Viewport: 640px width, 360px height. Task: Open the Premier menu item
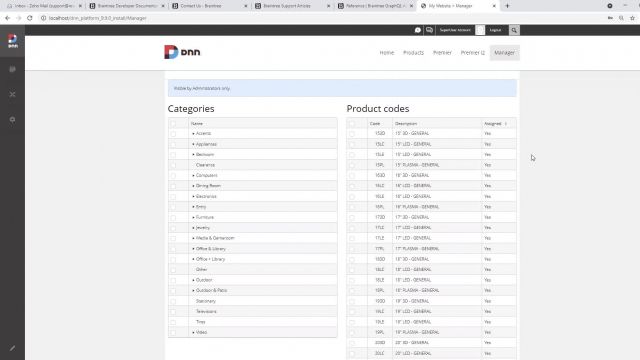click(x=442, y=53)
